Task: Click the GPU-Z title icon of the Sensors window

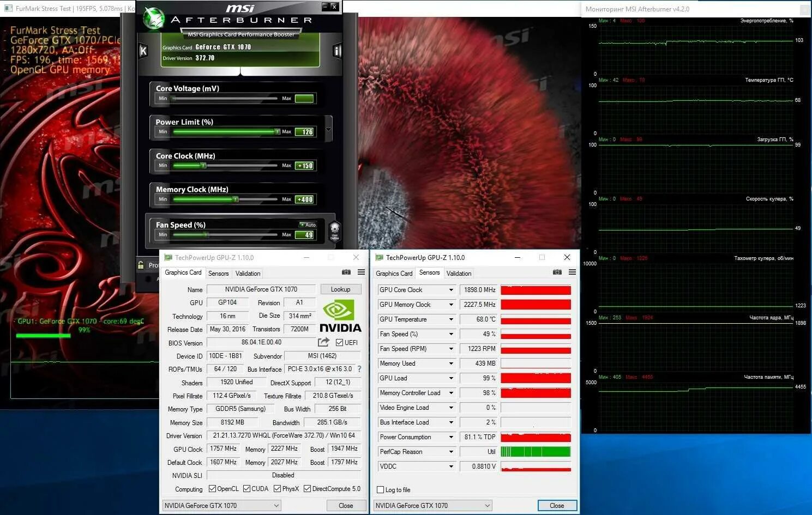Action: (x=380, y=257)
